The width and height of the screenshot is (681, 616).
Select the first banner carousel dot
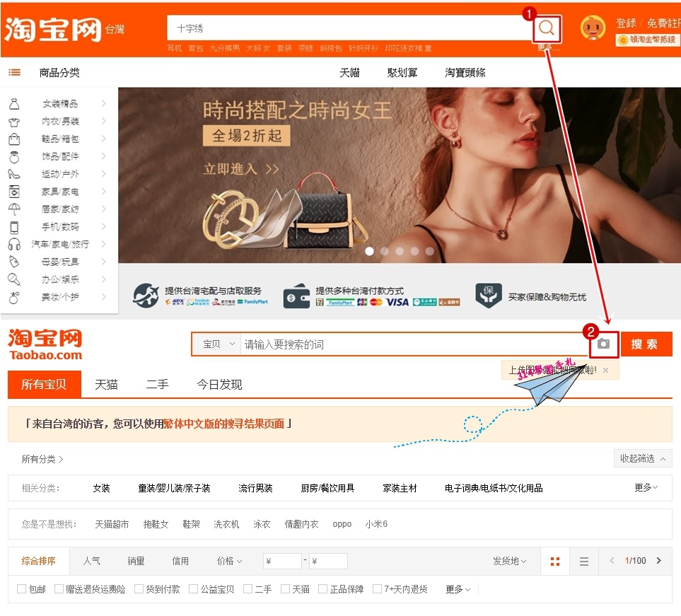(370, 251)
